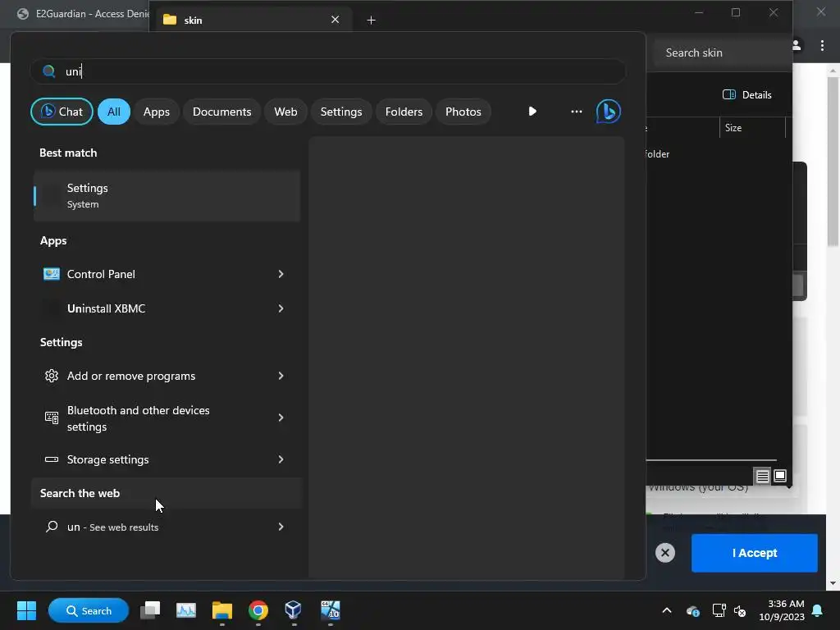840x630 pixels.
Task: Click the Size column header in Explorer
Action: pos(751,127)
